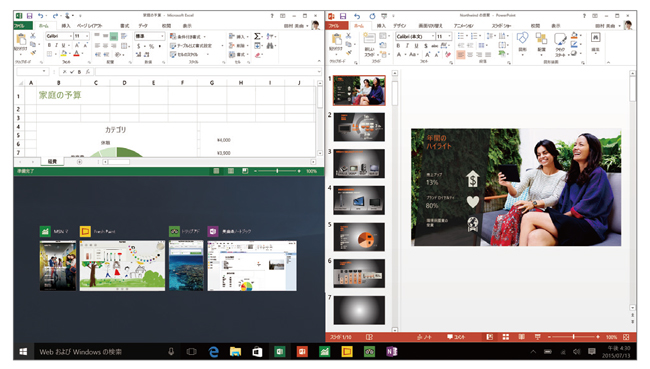Viewport: 650px width, 369px height.
Task: Open Microsoft Edge from the taskbar
Action: pyautogui.click(x=213, y=352)
